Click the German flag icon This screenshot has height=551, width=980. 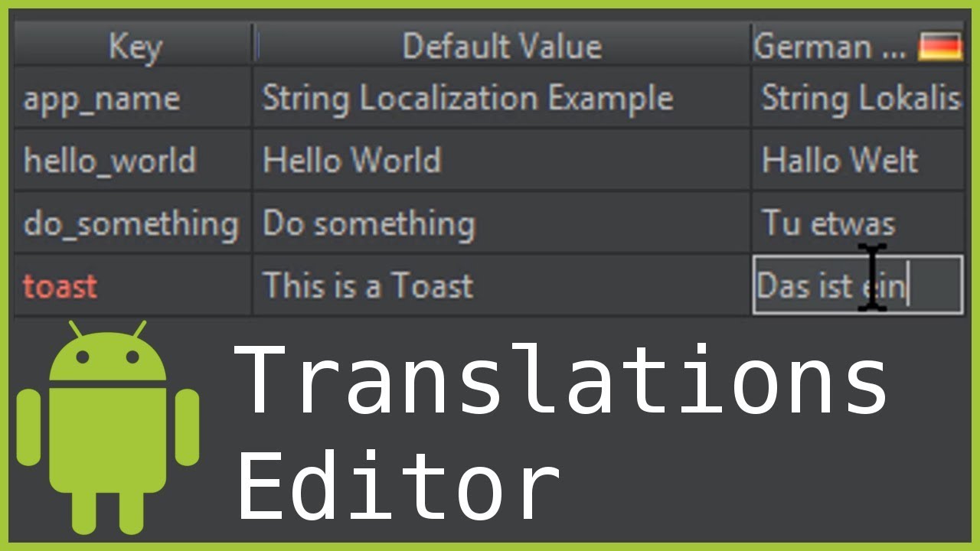pos(940,47)
